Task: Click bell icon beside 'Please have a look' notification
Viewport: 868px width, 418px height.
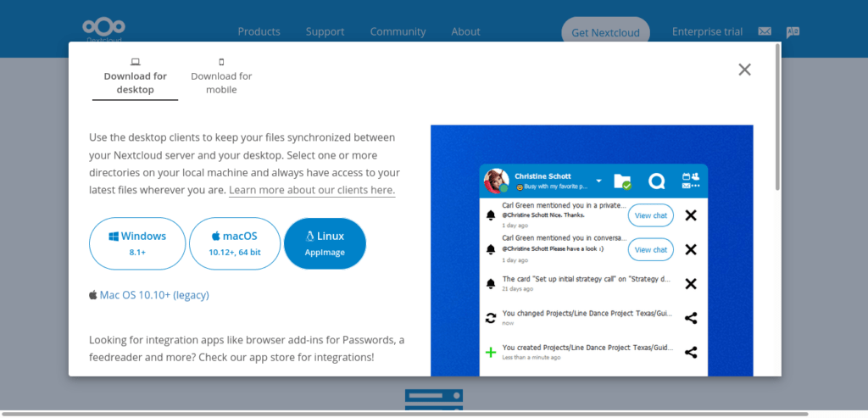Action: (x=491, y=249)
